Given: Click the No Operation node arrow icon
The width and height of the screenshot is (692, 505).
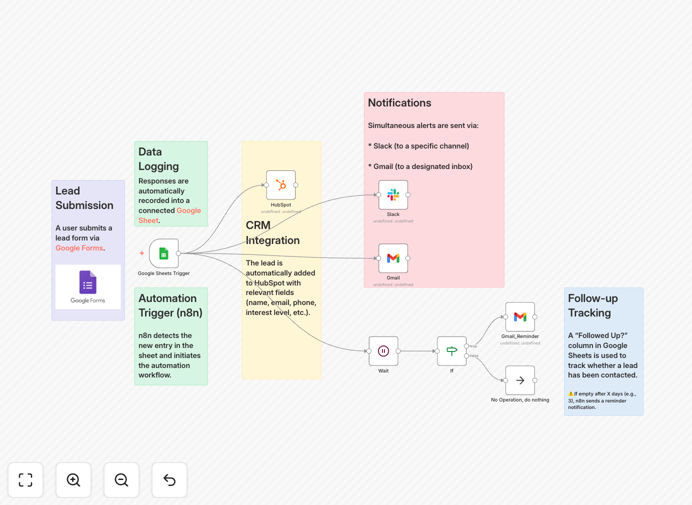Looking at the screenshot, I should pyautogui.click(x=520, y=380).
